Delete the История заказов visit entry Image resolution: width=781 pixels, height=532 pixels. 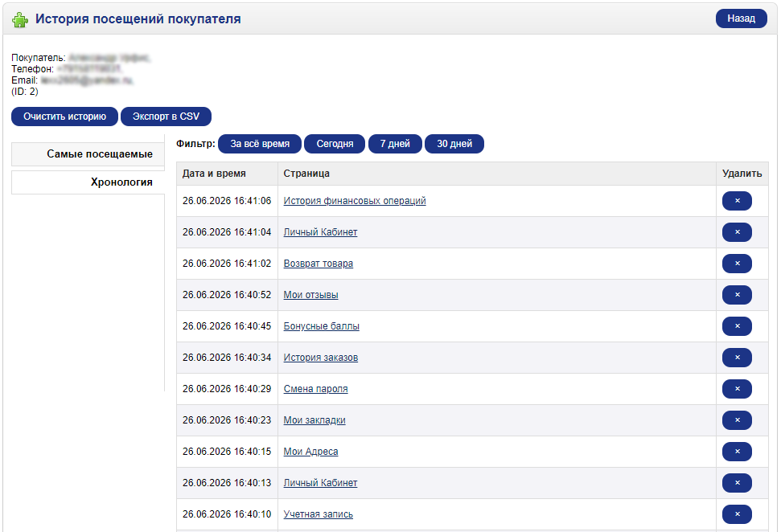[x=737, y=358]
